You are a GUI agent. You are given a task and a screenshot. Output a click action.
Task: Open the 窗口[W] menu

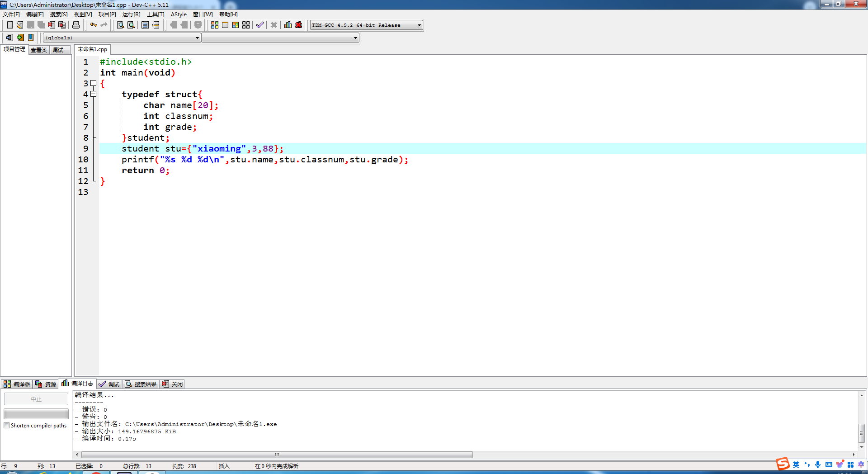coord(203,14)
